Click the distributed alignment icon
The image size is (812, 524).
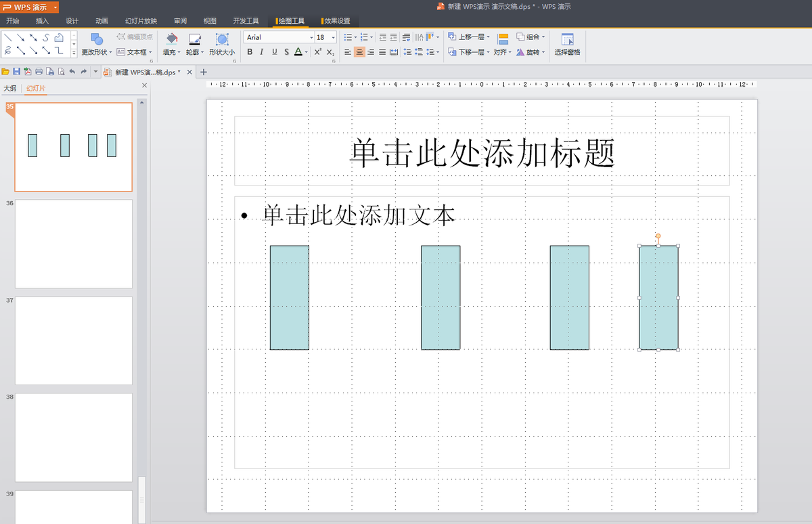[393, 51]
